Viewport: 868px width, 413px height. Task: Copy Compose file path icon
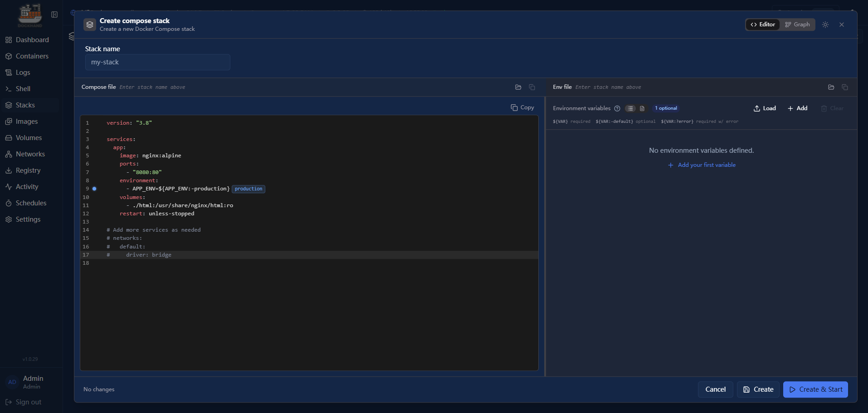[x=532, y=87]
